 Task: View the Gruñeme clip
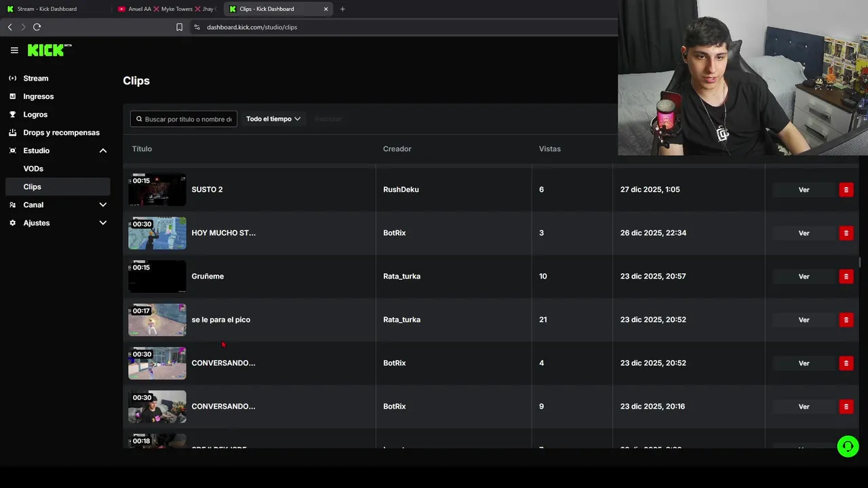(x=804, y=277)
